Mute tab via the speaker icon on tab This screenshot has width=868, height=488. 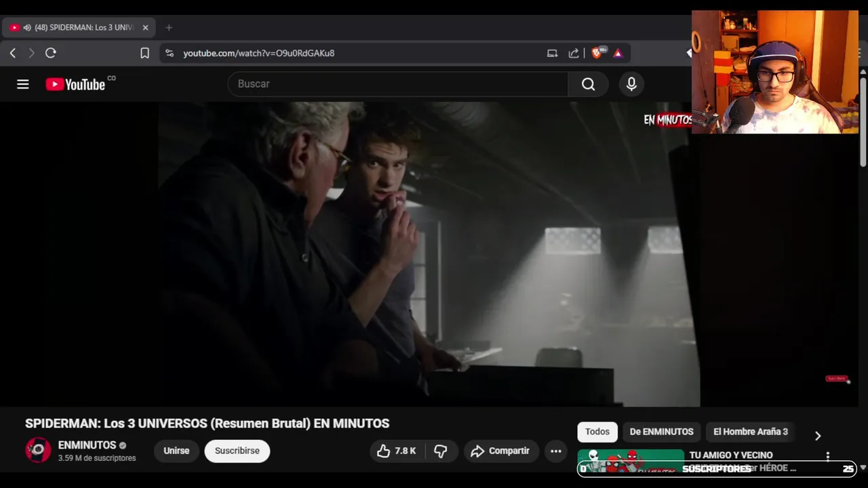[27, 28]
